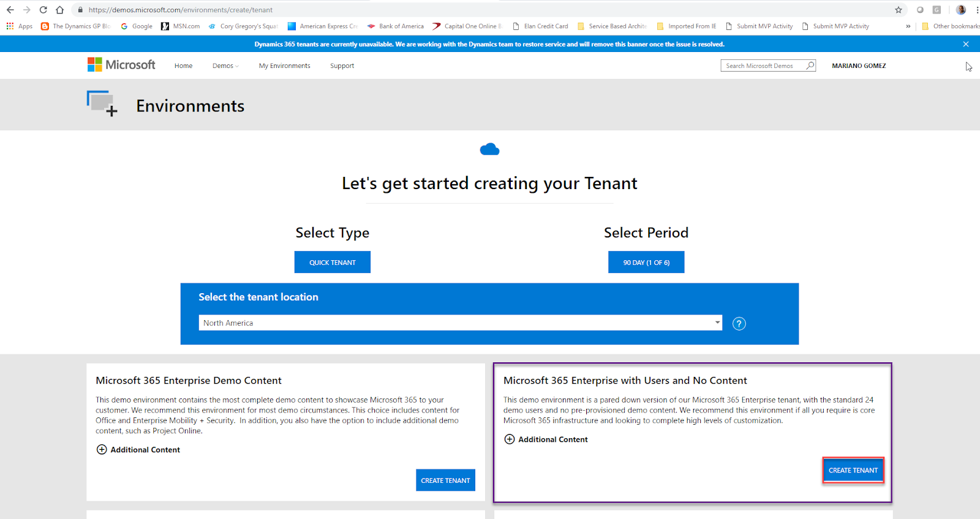This screenshot has height=519, width=980.
Task: Open The Dynamics GP Blog bookmark
Action: pos(76,26)
